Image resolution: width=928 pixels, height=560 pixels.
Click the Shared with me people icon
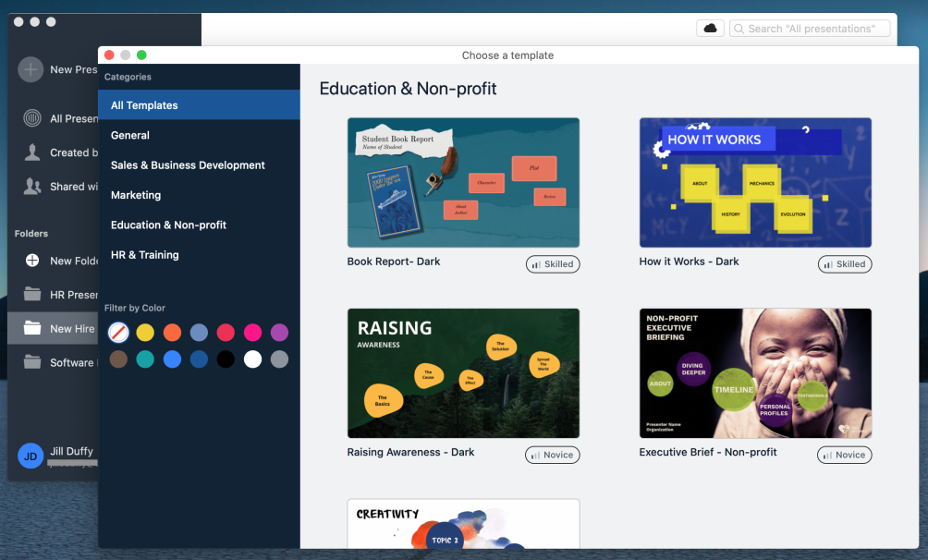pyautogui.click(x=32, y=187)
